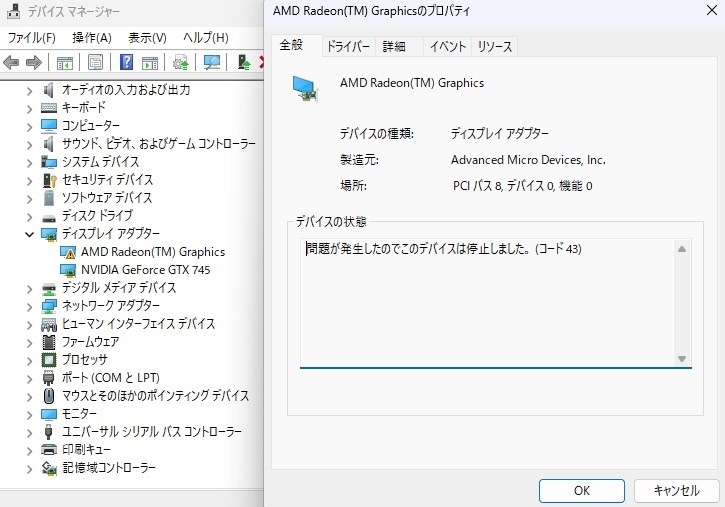Expand the ヒューマン インターフェイス デバイス node

(30, 325)
